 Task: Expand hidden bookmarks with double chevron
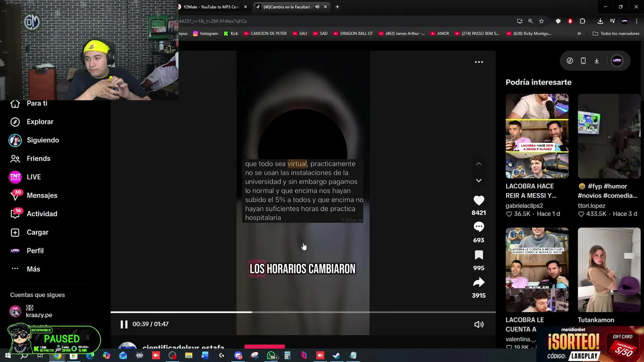tap(579, 34)
